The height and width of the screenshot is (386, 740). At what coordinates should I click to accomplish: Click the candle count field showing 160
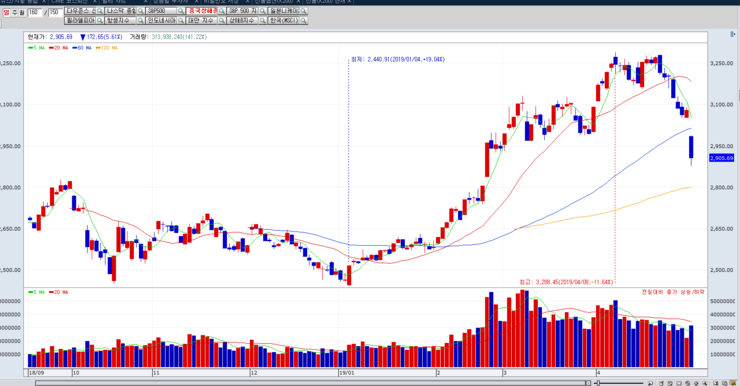34,12
